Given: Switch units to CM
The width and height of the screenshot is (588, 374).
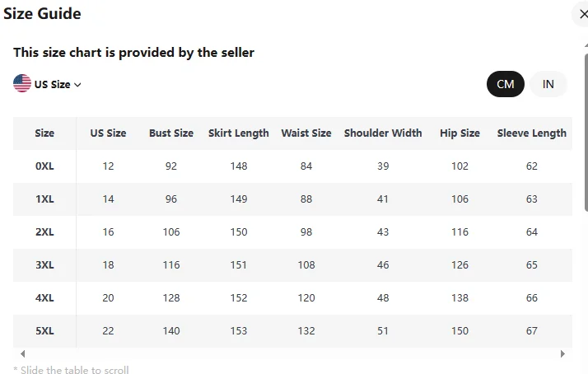Looking at the screenshot, I should pos(505,84).
